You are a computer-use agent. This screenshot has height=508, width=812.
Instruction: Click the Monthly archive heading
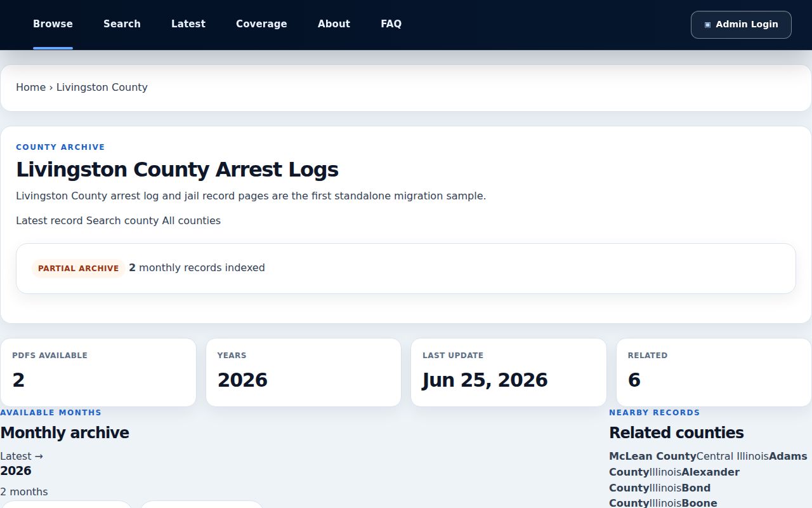click(x=65, y=433)
